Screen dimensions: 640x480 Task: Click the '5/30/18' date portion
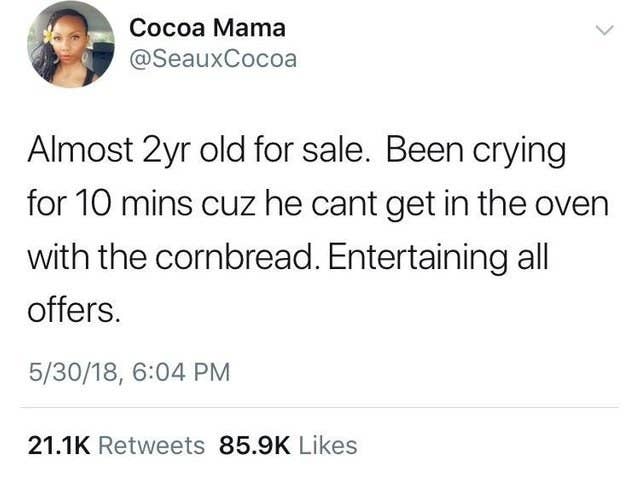pyautogui.click(x=73, y=372)
